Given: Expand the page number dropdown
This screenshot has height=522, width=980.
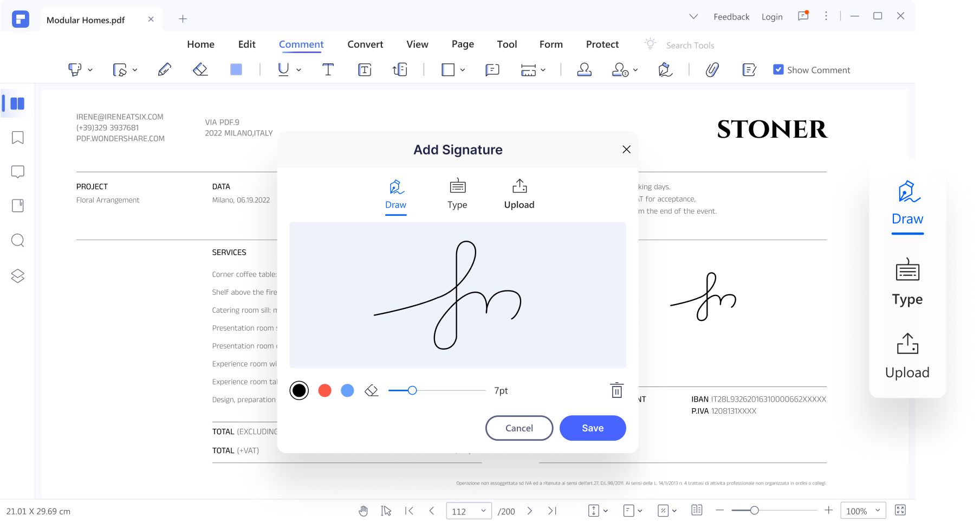Looking at the screenshot, I should (483, 511).
